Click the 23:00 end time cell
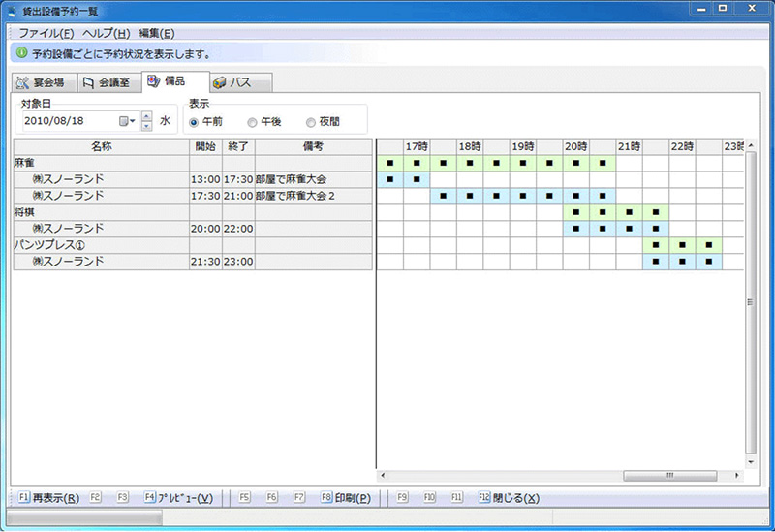 click(x=238, y=262)
